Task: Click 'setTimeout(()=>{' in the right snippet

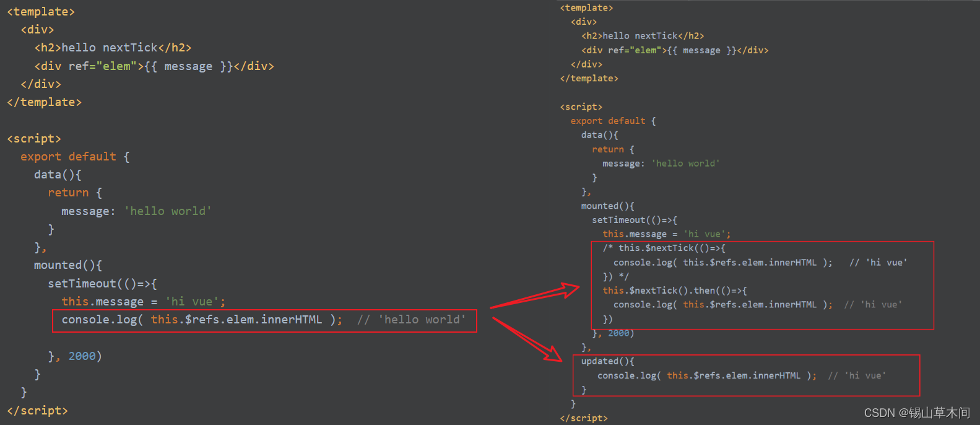Action: (635, 220)
